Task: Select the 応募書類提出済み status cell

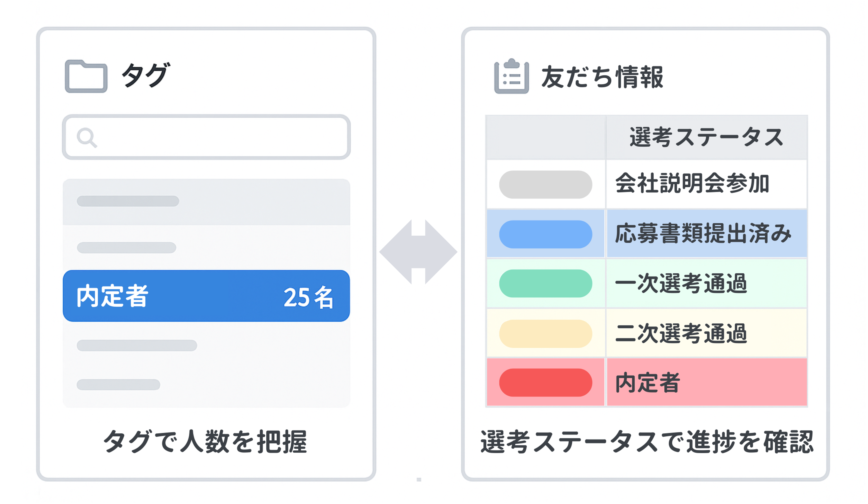Action: tap(707, 234)
